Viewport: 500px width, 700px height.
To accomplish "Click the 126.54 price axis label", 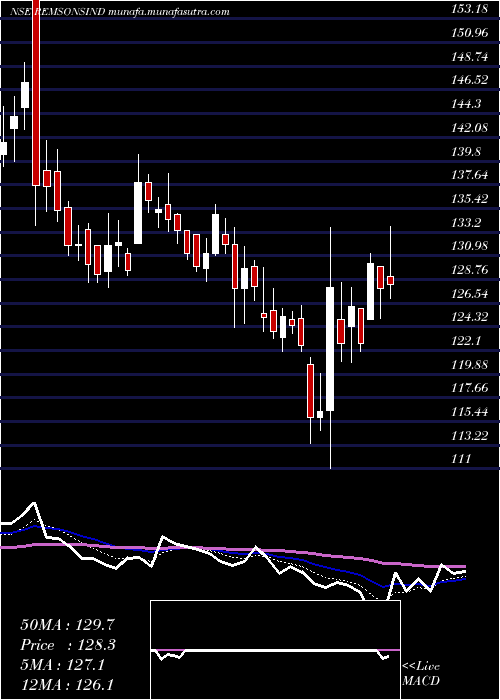I will [471, 294].
